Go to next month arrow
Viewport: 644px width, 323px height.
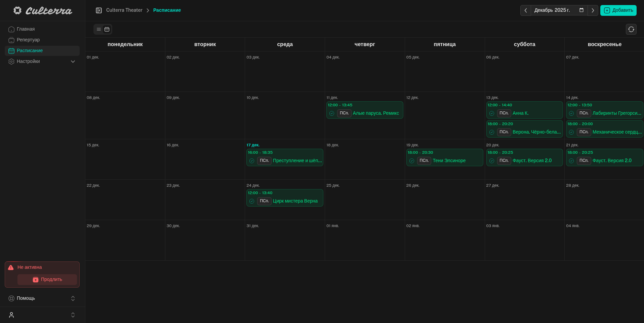(x=593, y=10)
